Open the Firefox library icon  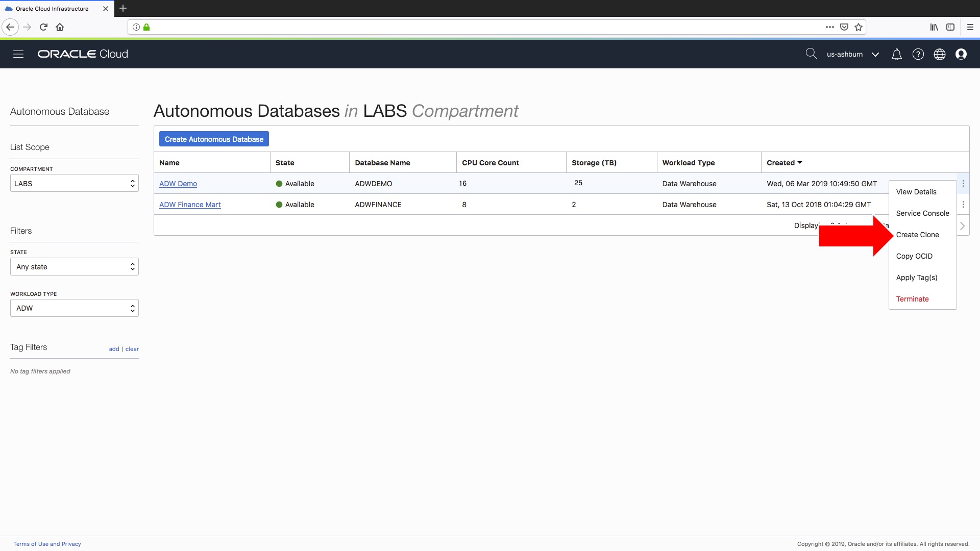click(x=934, y=27)
